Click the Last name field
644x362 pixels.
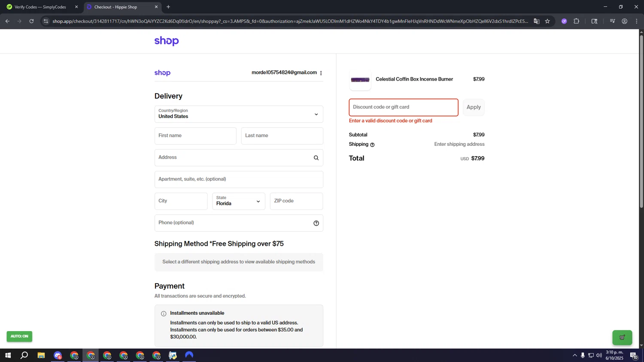coord(282,136)
